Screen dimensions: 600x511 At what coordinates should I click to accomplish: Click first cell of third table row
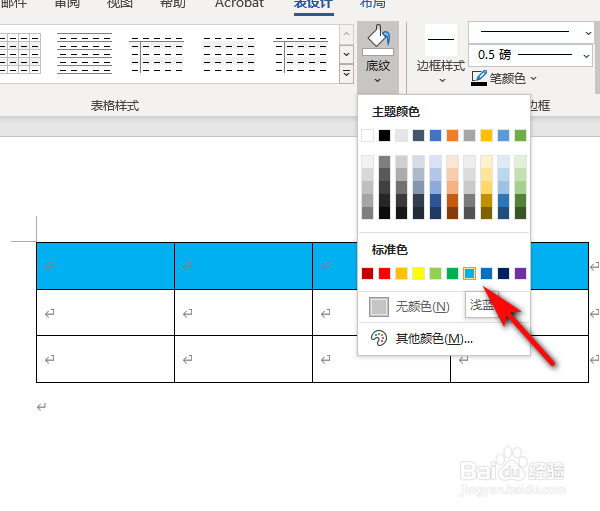pyautogui.click(x=106, y=359)
